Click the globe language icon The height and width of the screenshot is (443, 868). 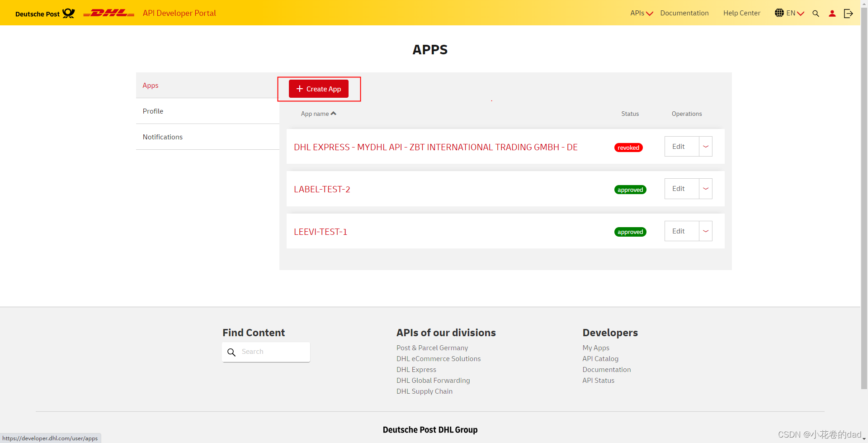(x=779, y=13)
